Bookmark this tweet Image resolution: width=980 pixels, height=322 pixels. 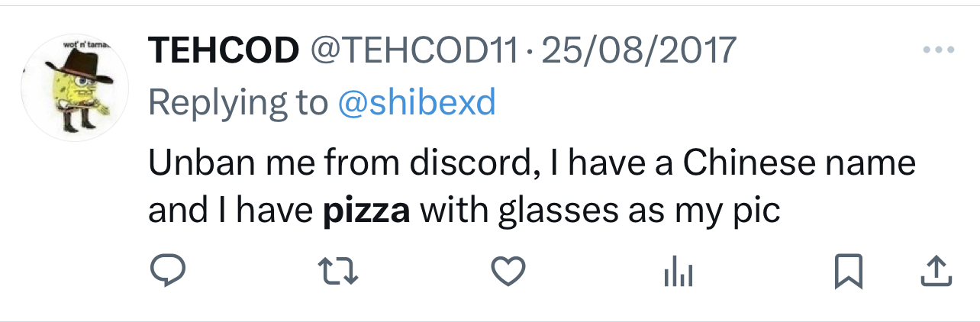coord(849,272)
